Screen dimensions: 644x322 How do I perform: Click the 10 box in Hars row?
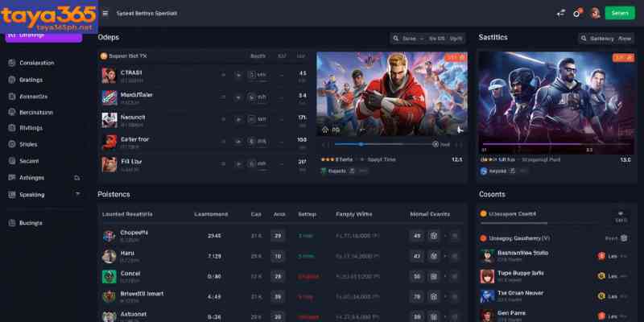click(x=278, y=256)
